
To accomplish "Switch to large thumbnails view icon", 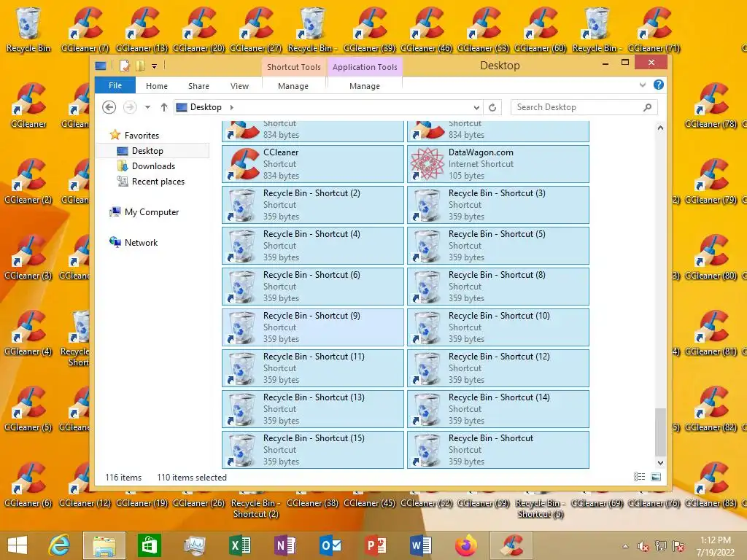I will point(656,477).
